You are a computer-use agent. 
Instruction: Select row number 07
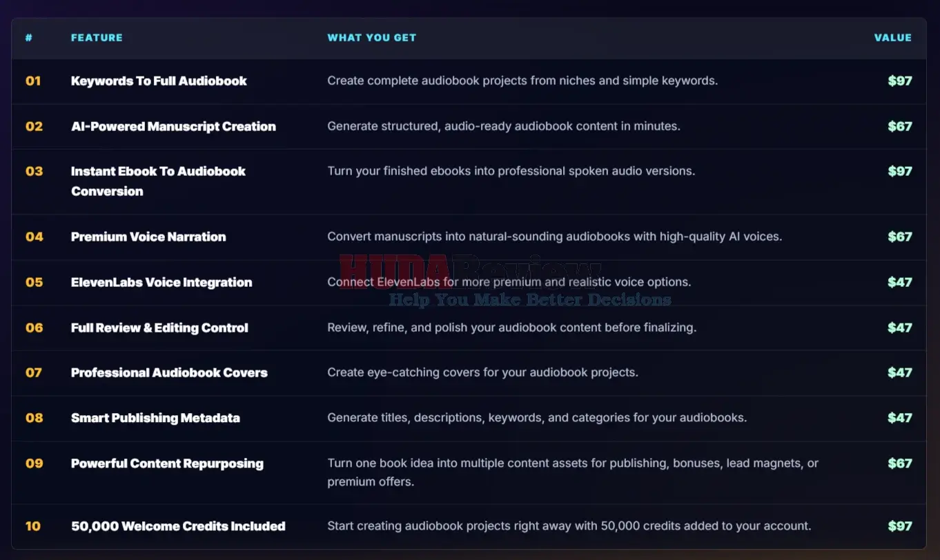(x=34, y=372)
